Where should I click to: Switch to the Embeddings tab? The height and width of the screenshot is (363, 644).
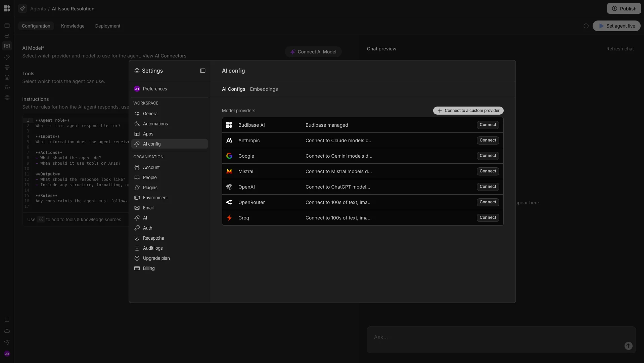click(x=264, y=89)
